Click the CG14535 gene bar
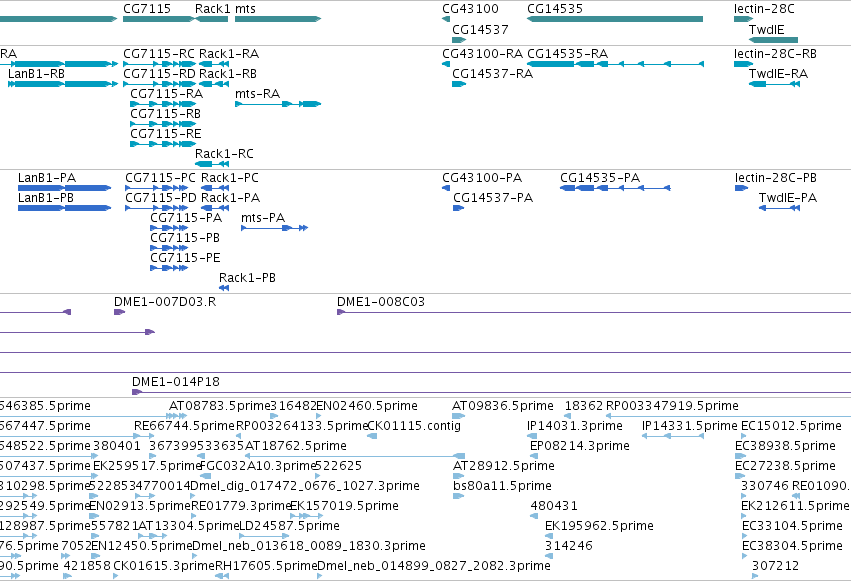851x581 pixels. click(x=615, y=19)
